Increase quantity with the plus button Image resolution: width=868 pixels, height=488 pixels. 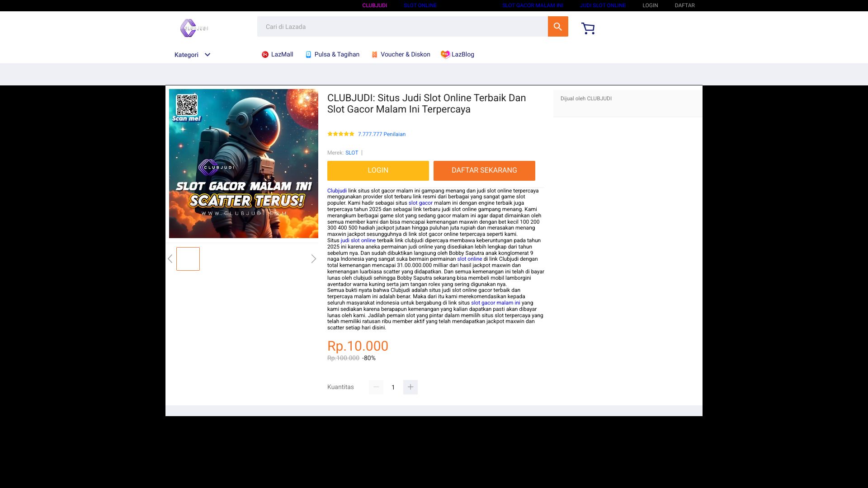pyautogui.click(x=410, y=387)
